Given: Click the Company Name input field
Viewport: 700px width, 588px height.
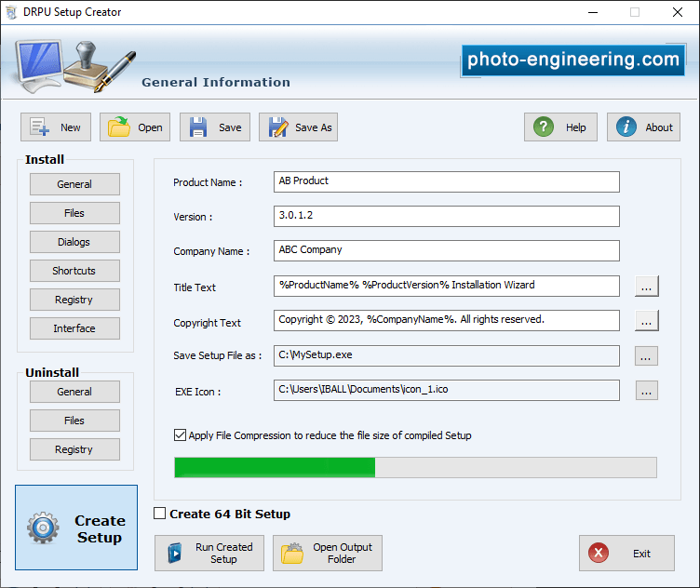Looking at the screenshot, I should tap(447, 250).
